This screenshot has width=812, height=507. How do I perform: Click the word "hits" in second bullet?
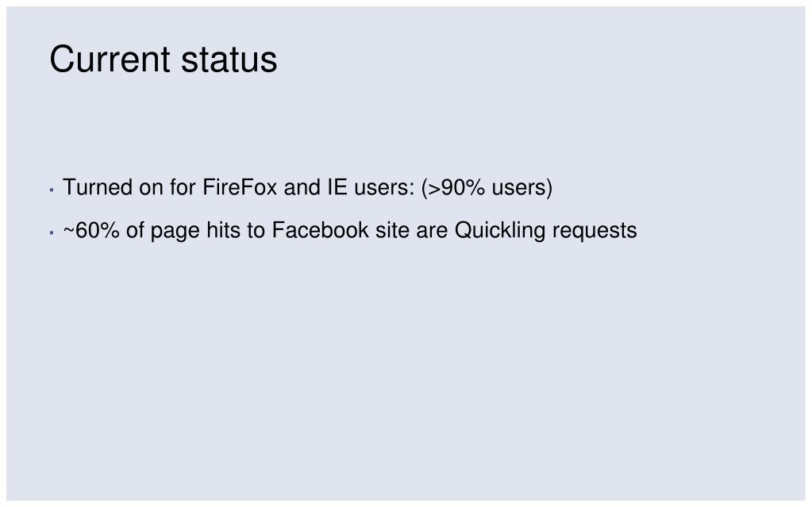click(223, 230)
